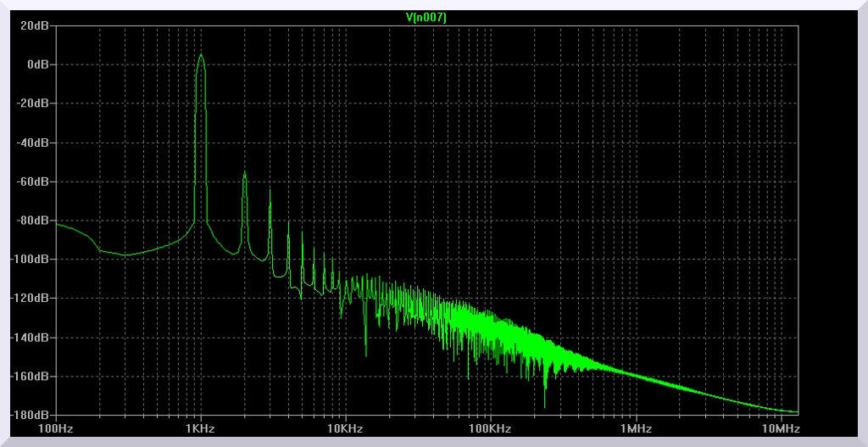
Task: Select the 10KHz horizontal axis label
Action: point(345,428)
